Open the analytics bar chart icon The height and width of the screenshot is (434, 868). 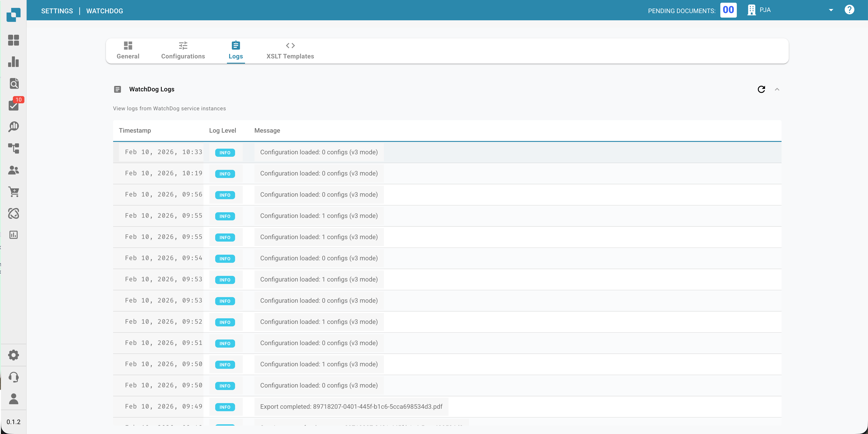pos(14,62)
